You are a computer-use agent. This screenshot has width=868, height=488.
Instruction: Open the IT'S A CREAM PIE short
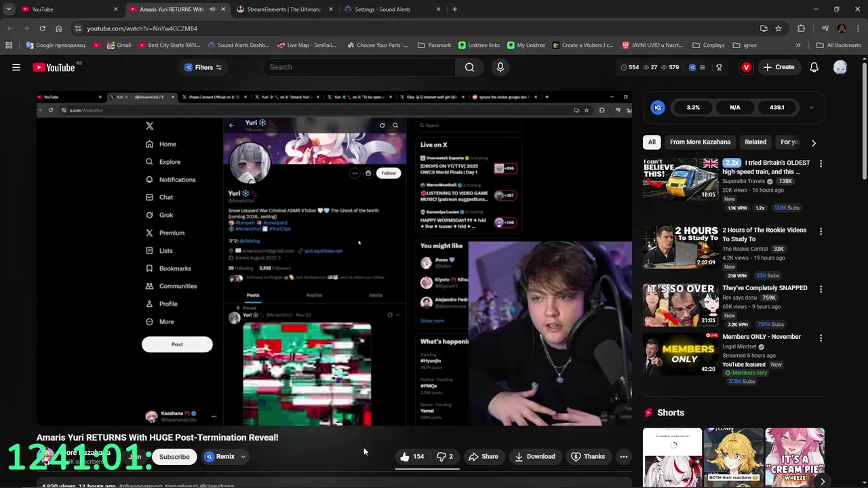795,457
